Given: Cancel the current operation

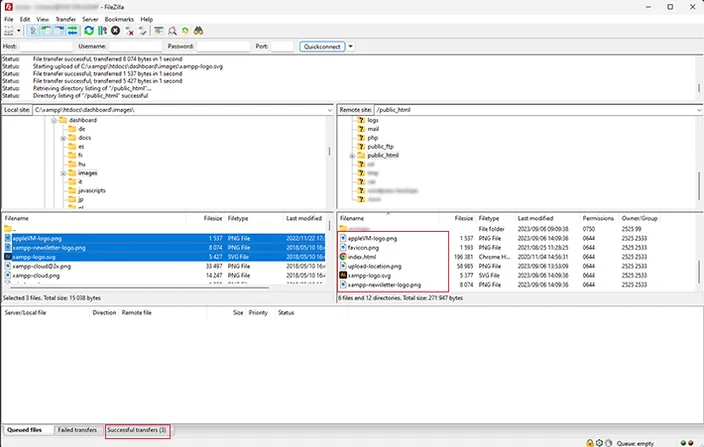Looking at the screenshot, I should click(115, 31).
